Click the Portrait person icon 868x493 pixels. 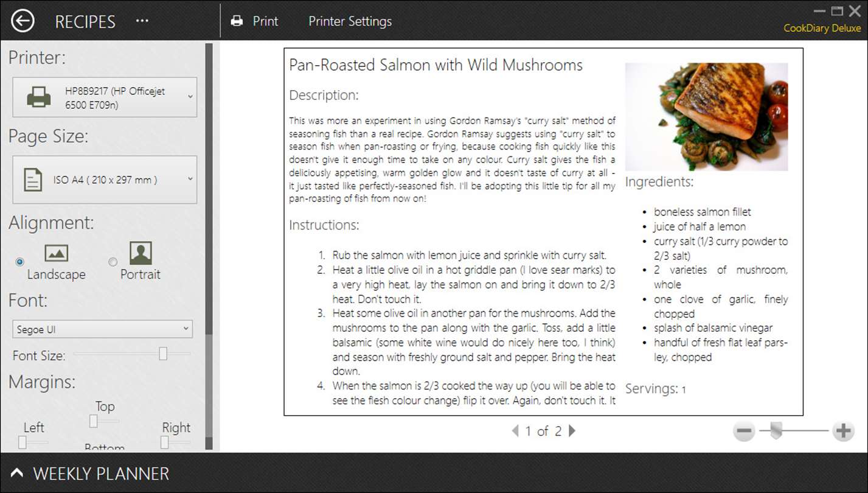tap(141, 253)
